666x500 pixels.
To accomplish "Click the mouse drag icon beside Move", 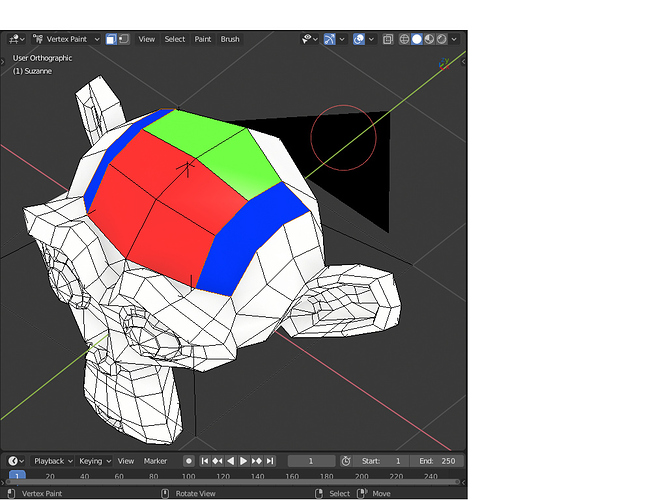I will 362,494.
